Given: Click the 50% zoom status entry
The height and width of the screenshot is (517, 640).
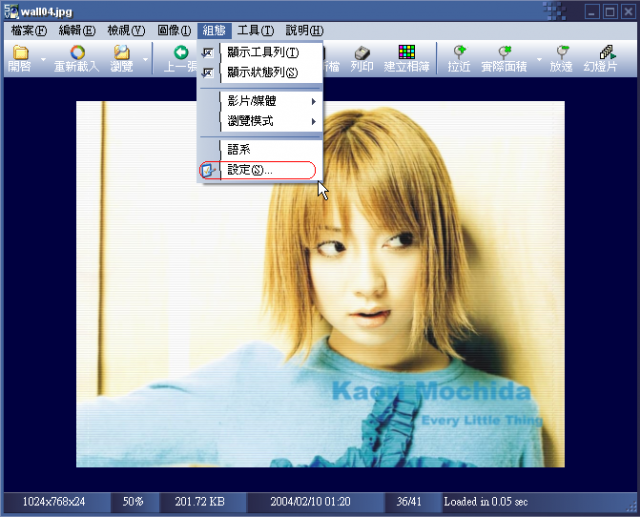Looking at the screenshot, I should pyautogui.click(x=133, y=501).
